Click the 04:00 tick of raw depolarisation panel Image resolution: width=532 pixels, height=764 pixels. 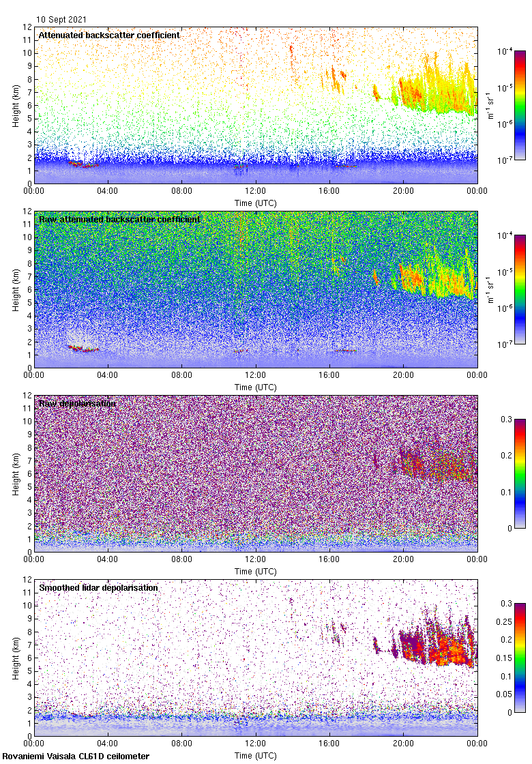click(108, 559)
